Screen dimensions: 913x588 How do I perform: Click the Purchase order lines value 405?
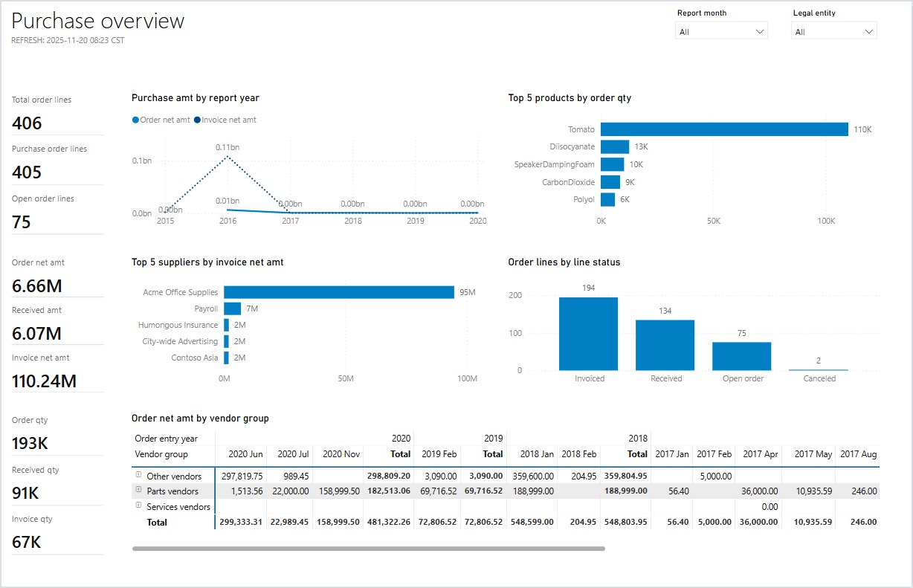click(x=27, y=172)
